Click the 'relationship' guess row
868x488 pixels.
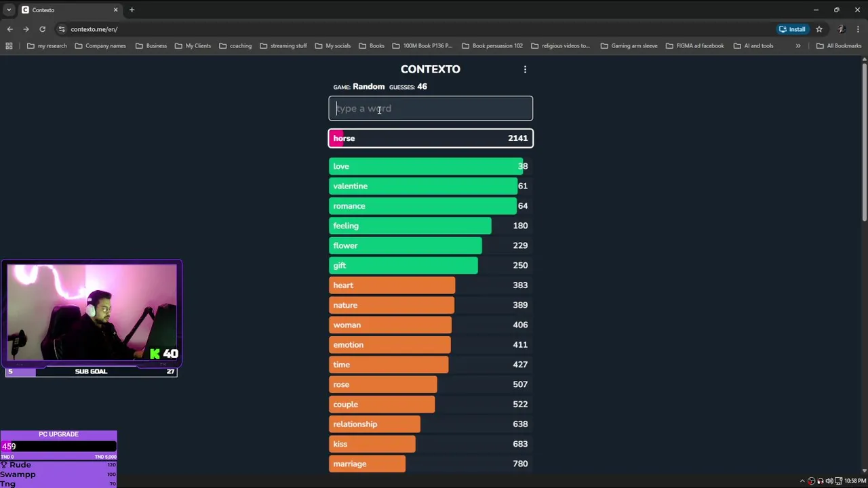(x=431, y=424)
